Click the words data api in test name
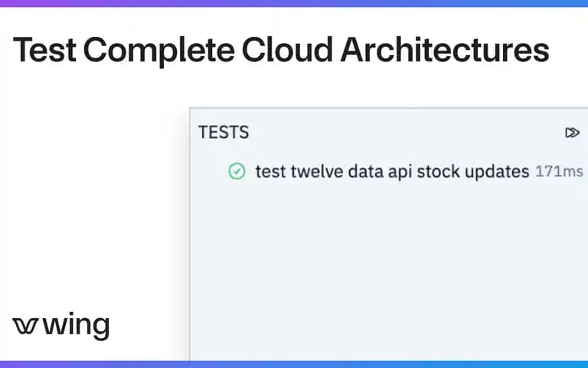This screenshot has width=588, height=368. pyautogui.click(x=380, y=172)
